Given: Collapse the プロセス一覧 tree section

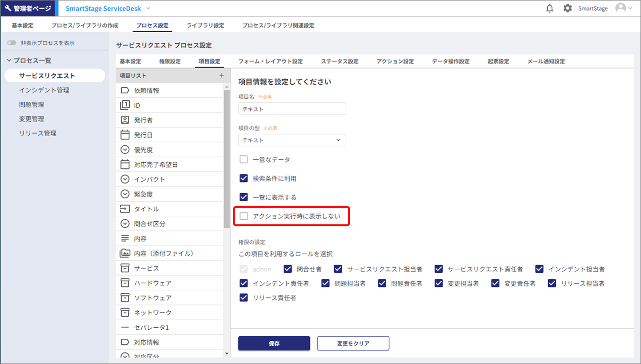Looking at the screenshot, I should tap(9, 60).
